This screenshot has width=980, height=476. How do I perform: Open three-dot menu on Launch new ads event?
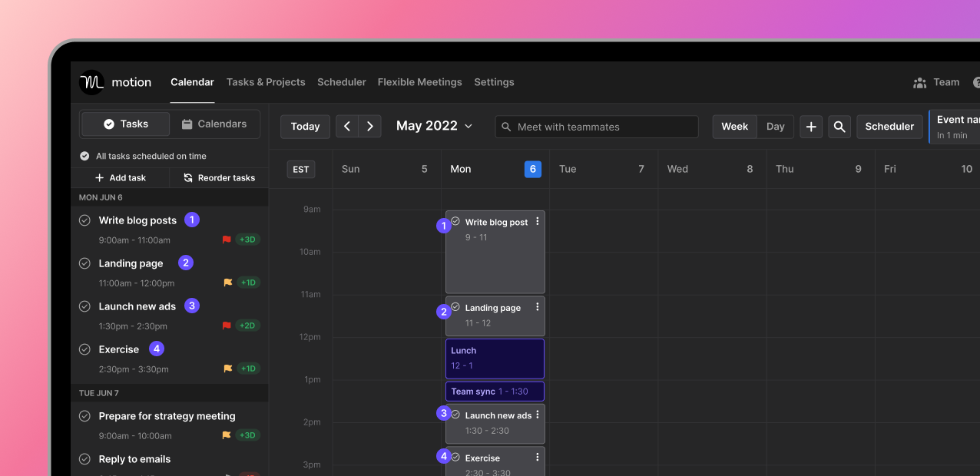click(537, 415)
